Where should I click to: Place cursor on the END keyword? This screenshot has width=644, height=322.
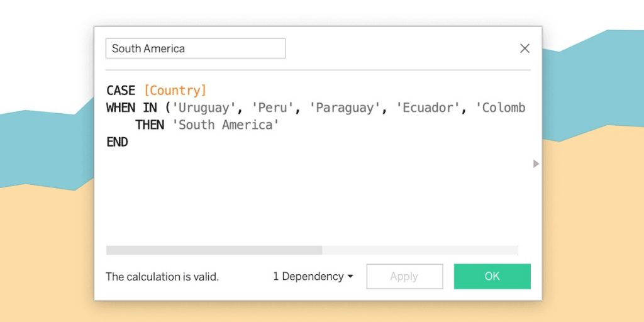point(117,142)
